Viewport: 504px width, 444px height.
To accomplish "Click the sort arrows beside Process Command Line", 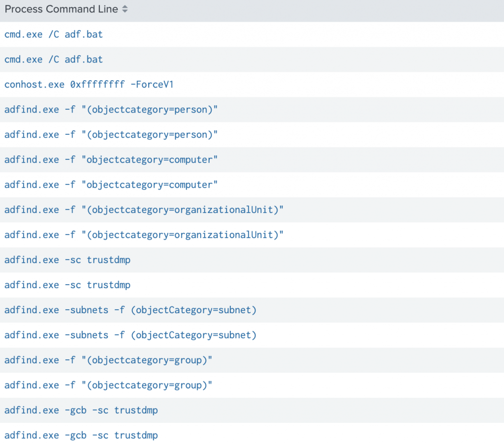I will (125, 9).
